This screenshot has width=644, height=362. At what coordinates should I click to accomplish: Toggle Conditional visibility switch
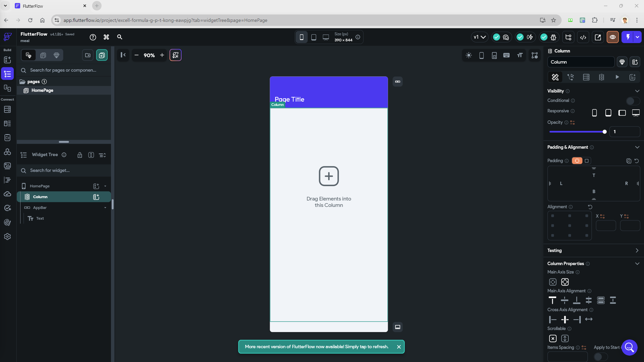(x=633, y=101)
